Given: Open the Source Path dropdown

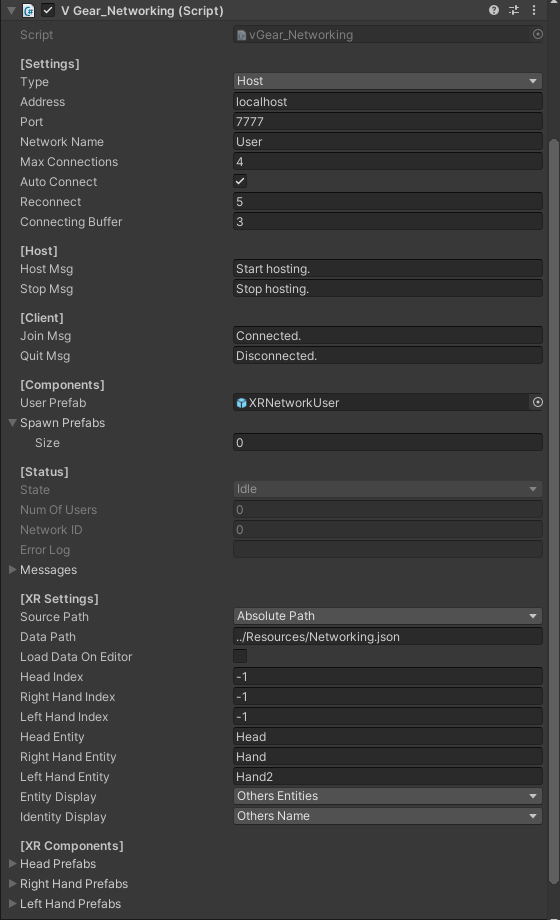Looking at the screenshot, I should [x=387, y=616].
